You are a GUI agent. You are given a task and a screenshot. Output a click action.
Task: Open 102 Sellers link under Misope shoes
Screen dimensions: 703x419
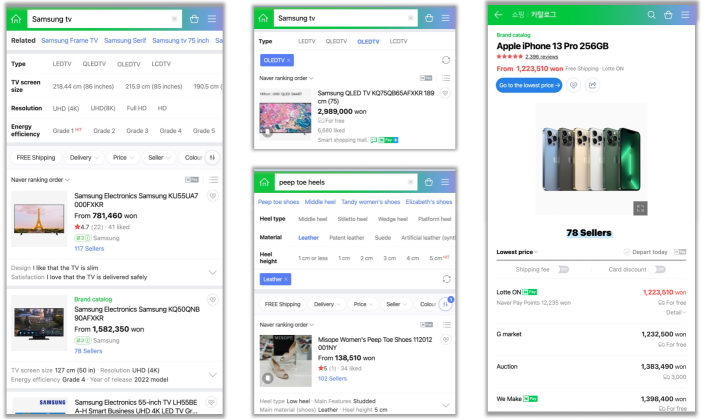pyautogui.click(x=332, y=378)
